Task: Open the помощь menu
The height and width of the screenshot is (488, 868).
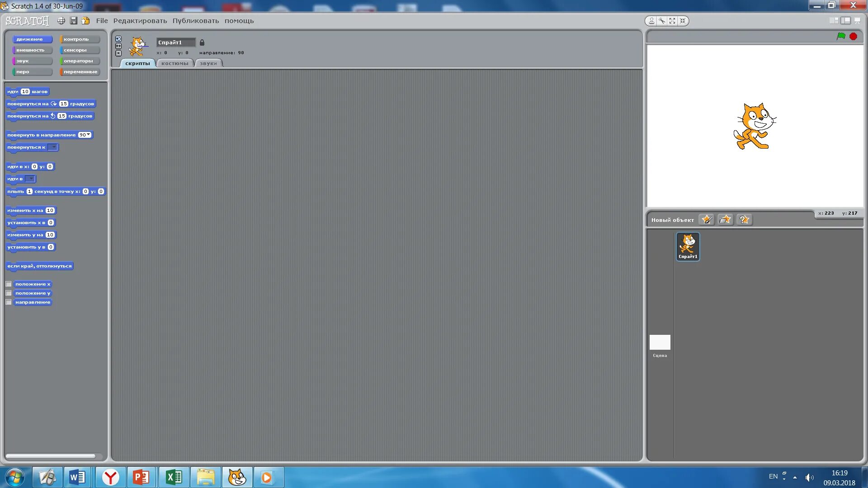Action: pos(239,21)
